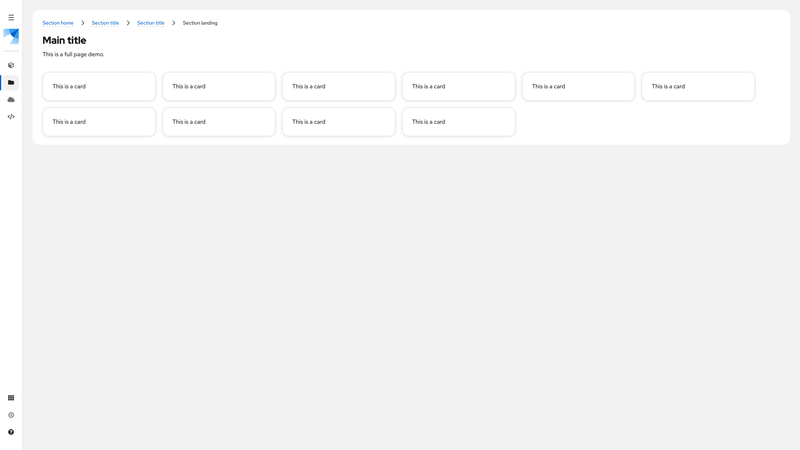
Task: Go to Section home breadcrumb
Action: 58,23
